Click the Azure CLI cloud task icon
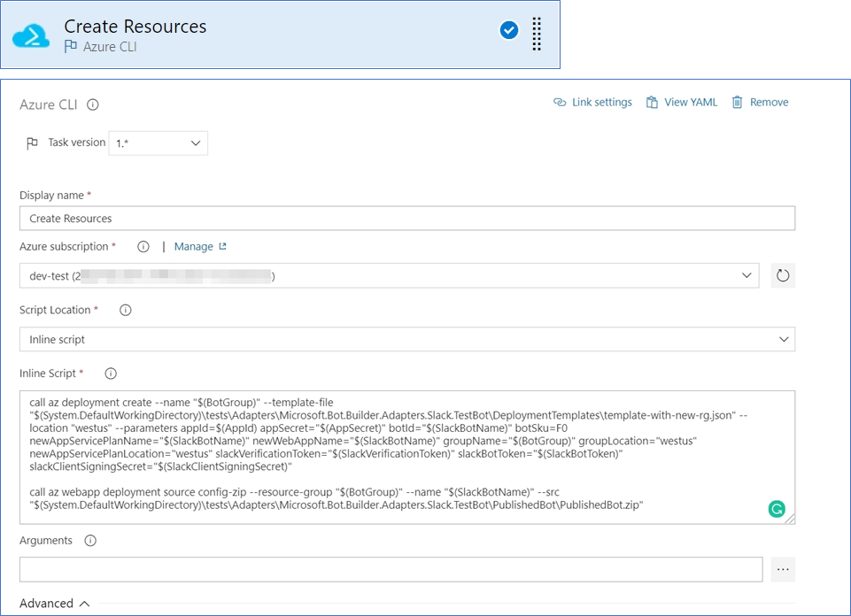Screen dimensions: 851x616 click(x=31, y=35)
